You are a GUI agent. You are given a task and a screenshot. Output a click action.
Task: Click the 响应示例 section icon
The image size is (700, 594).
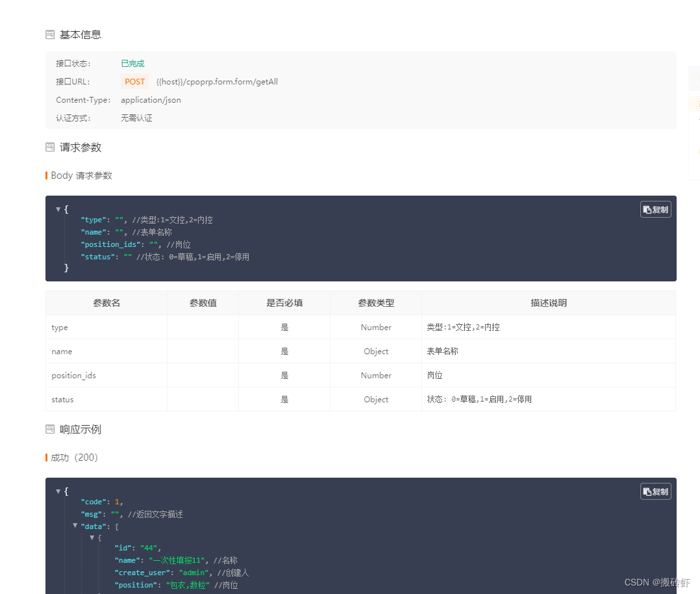pyautogui.click(x=50, y=429)
